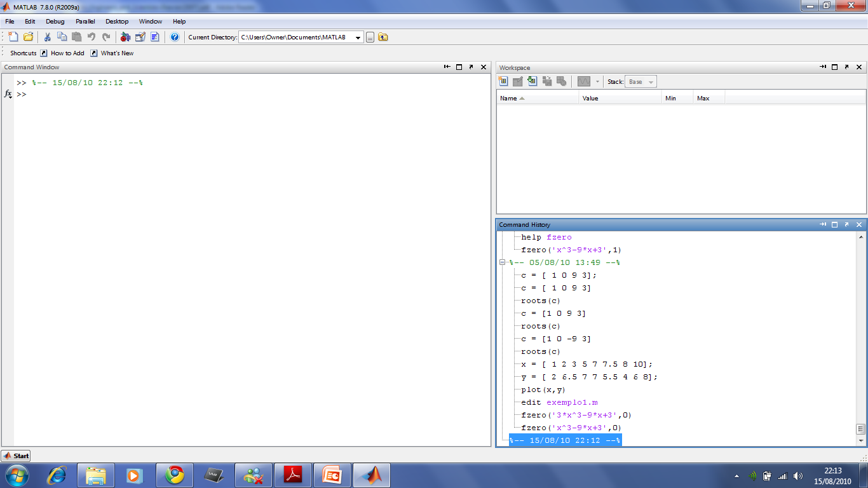The width and height of the screenshot is (868, 488).
Task: Select 'plot(x,y)' in Command History
Action: [x=543, y=390]
